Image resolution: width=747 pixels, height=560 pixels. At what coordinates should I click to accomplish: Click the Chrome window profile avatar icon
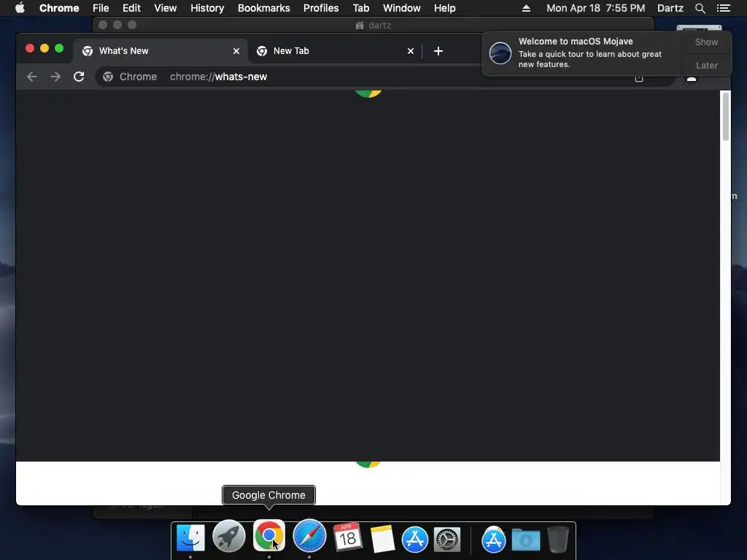692,79
